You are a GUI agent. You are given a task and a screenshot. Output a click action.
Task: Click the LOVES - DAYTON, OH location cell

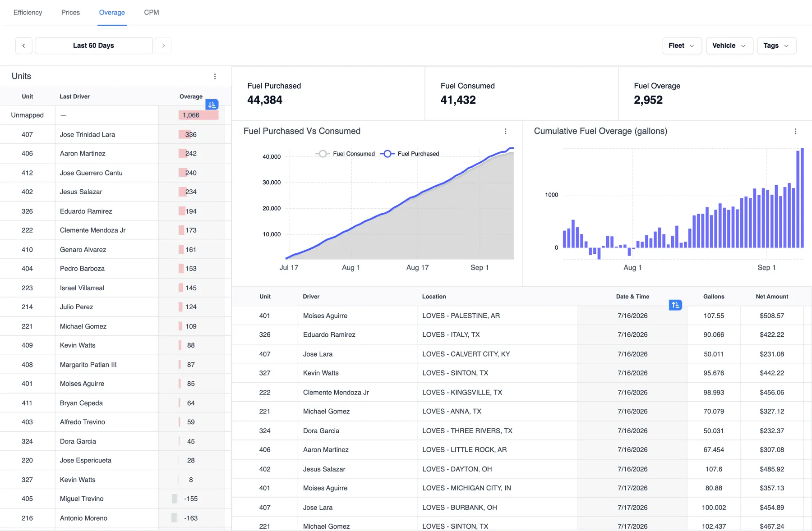click(x=497, y=469)
